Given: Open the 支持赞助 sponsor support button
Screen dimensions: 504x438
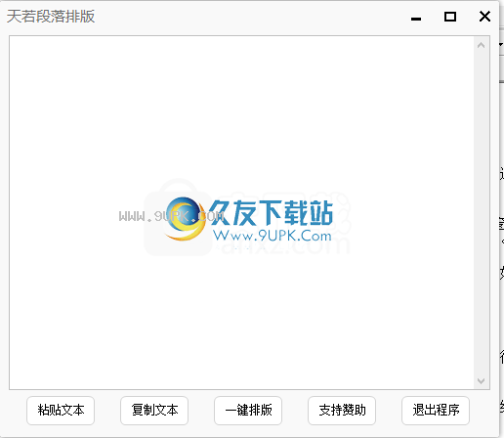Looking at the screenshot, I should 342,411.
